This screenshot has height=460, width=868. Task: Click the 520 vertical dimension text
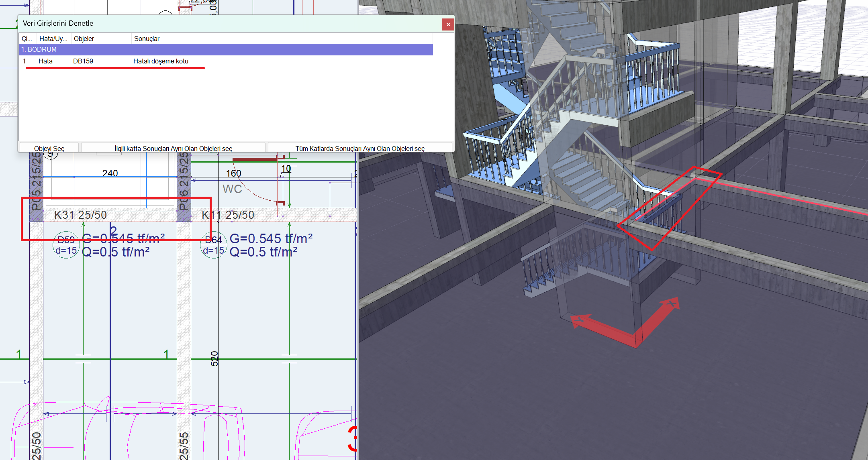[214, 358]
